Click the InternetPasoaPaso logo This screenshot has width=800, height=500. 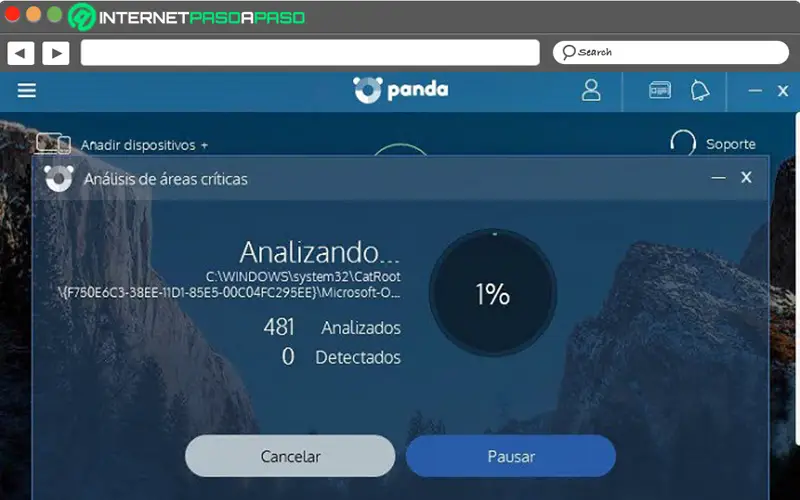(x=186, y=17)
